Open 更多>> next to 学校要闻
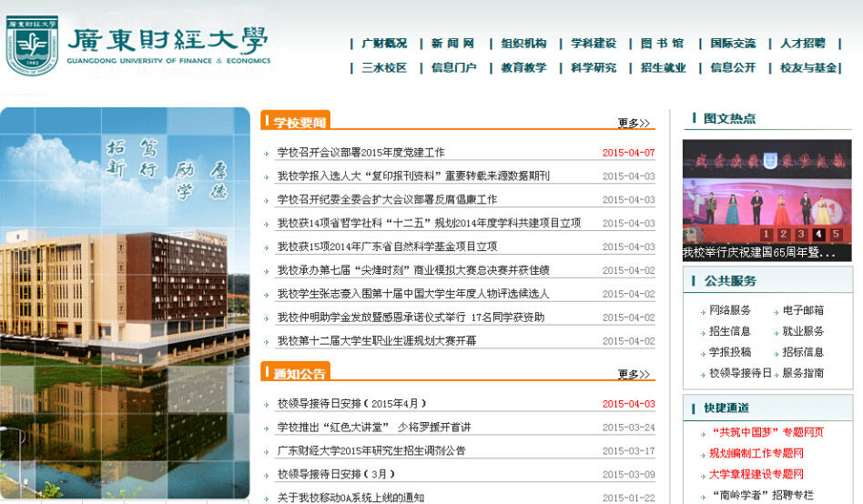 pyautogui.click(x=634, y=123)
